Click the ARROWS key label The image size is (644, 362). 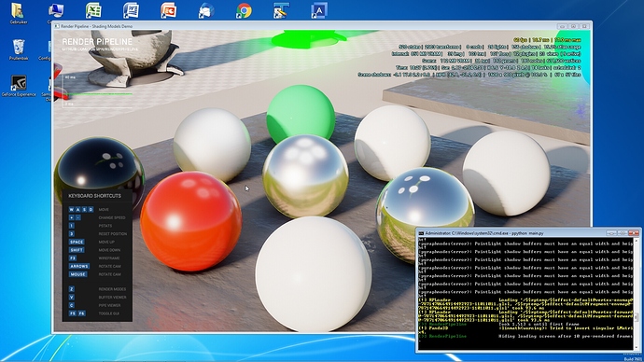coord(78,267)
